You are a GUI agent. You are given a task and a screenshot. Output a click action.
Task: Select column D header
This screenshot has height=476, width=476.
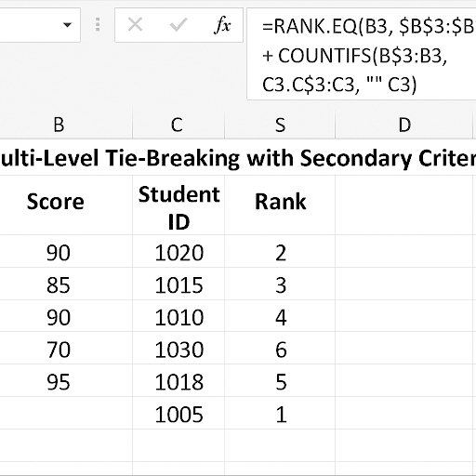(404, 125)
